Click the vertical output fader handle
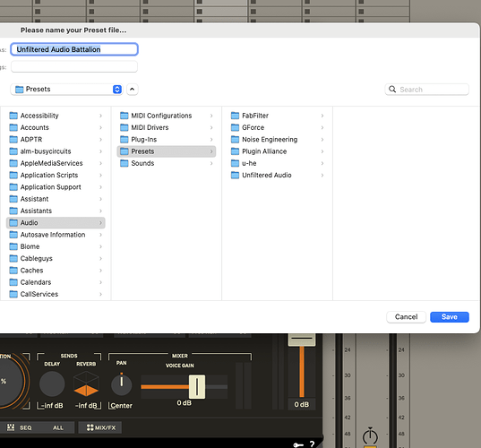The width and height of the screenshot is (481, 448). pyautogui.click(x=302, y=339)
